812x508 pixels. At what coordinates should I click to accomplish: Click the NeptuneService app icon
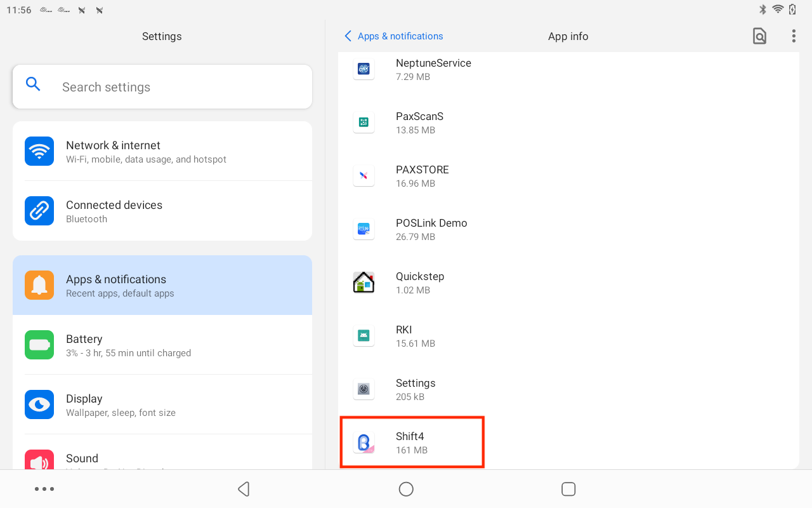point(363,69)
